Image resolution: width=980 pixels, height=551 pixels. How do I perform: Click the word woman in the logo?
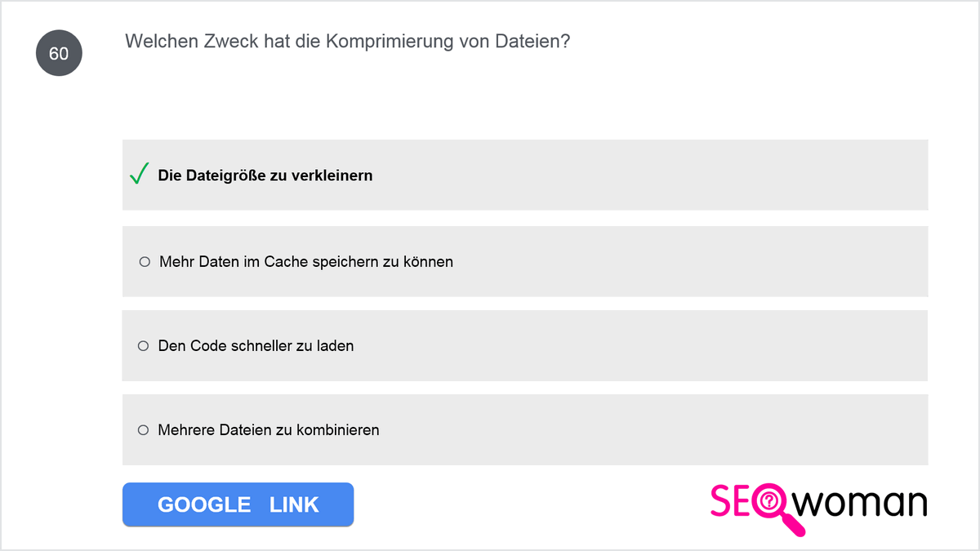tap(862, 502)
